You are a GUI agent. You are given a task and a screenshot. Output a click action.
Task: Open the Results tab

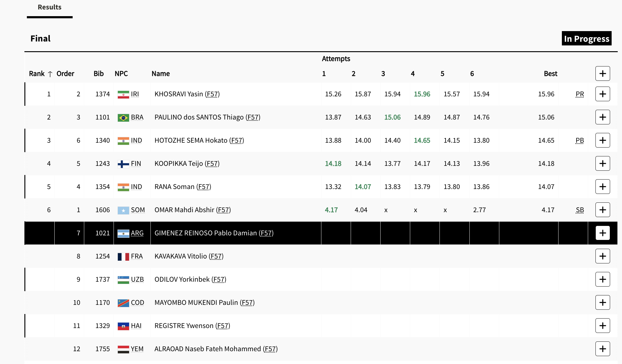(x=49, y=7)
